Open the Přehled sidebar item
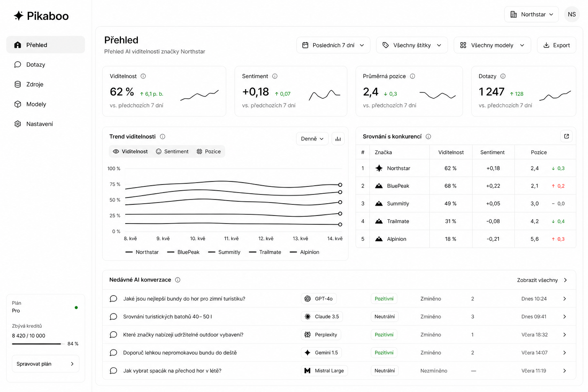 click(x=46, y=45)
